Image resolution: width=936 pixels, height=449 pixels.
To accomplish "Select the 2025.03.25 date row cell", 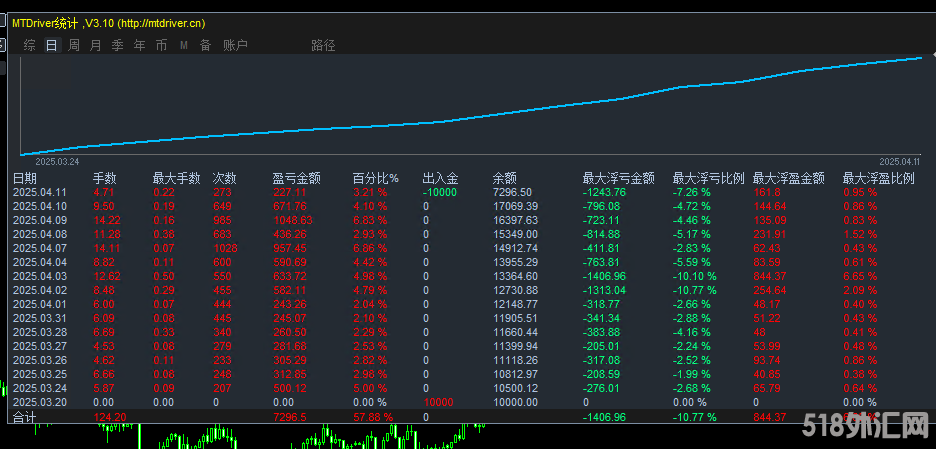I will pyautogui.click(x=39, y=374).
